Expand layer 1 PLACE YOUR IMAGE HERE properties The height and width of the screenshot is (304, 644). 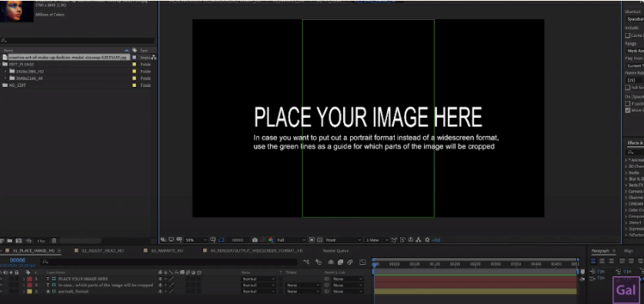pyautogui.click(x=23, y=279)
